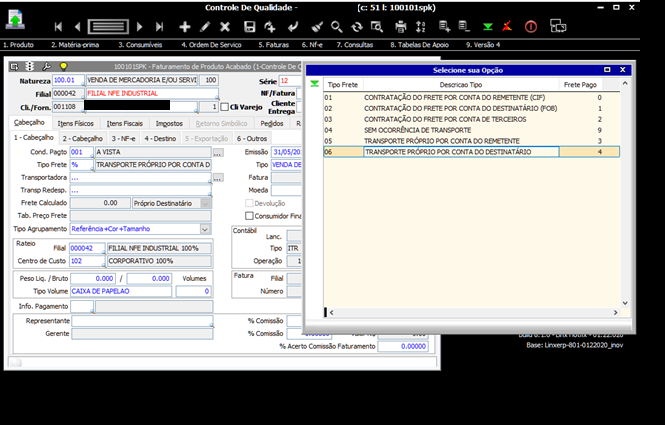Click the add new record plus icon
The width and height of the screenshot is (665, 425).
185,26
